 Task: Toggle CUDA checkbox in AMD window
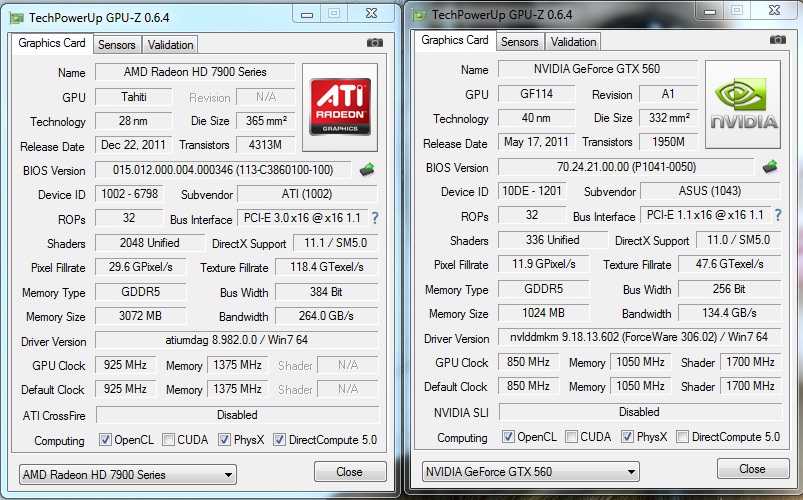[x=168, y=440]
